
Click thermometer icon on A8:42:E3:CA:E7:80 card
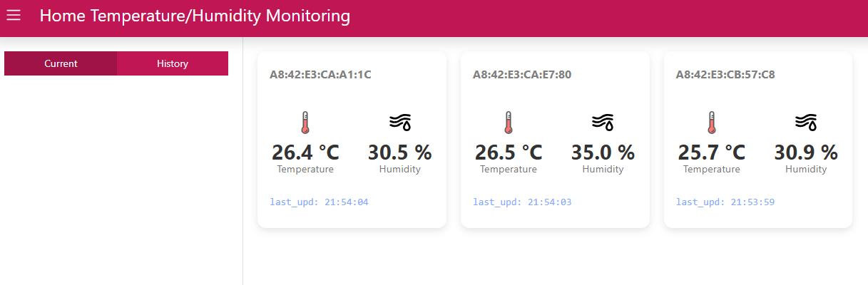coord(509,123)
